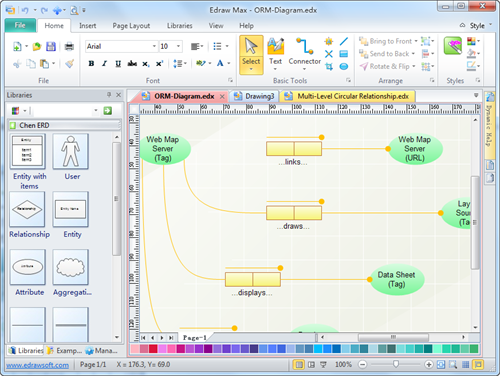Select the User shape in Chen ERD
Image resolution: width=500 pixels, height=376 pixels.
(x=71, y=157)
